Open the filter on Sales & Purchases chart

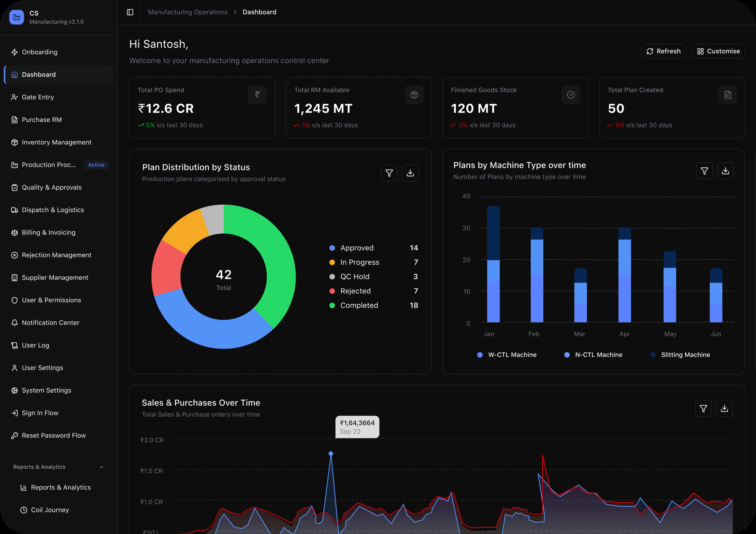click(703, 408)
